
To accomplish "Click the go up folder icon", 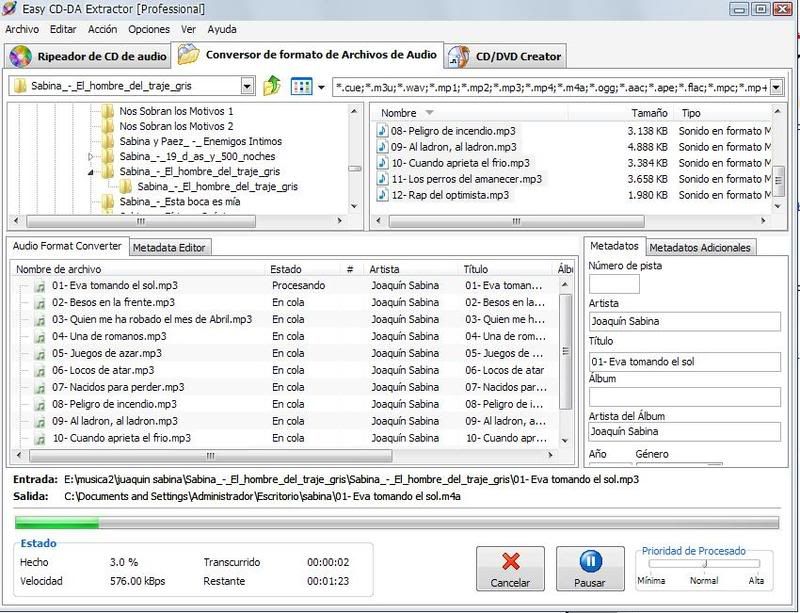I will click(x=272, y=86).
